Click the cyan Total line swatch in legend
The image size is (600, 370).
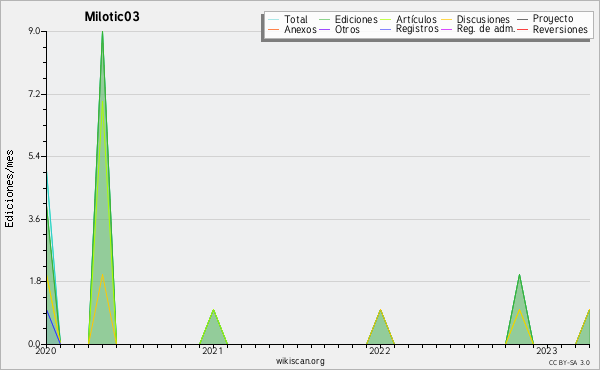[x=273, y=20]
